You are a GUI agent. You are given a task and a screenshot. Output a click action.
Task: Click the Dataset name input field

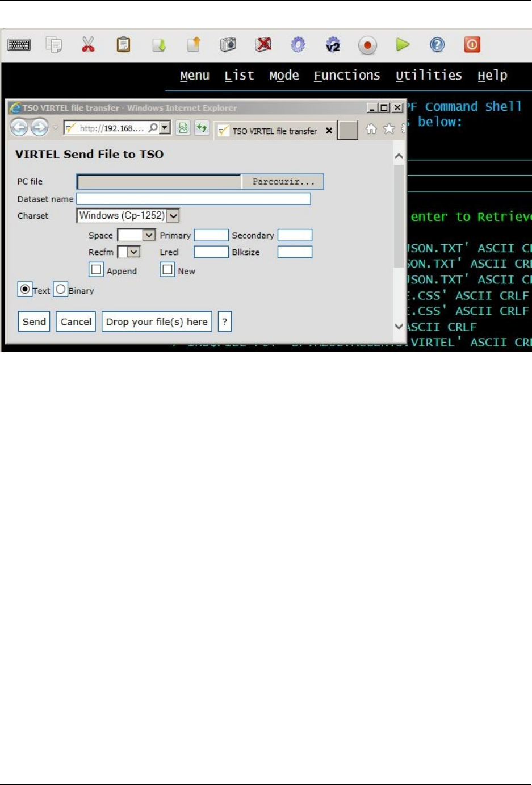(x=194, y=199)
